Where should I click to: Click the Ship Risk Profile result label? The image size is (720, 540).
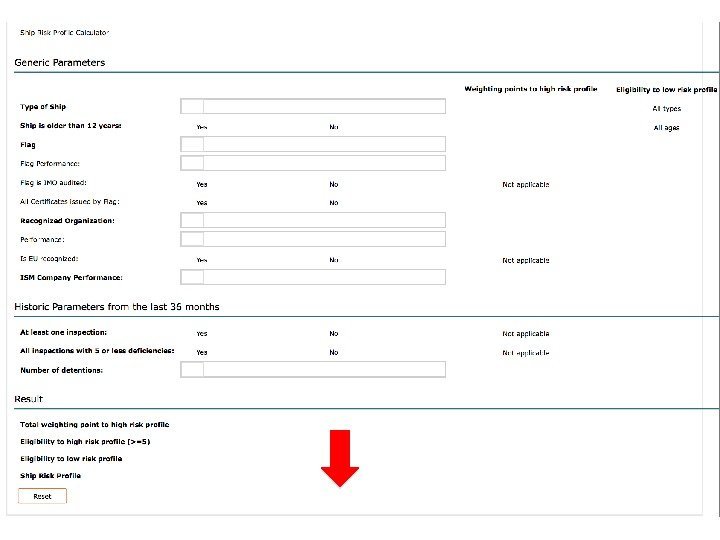(x=51, y=475)
